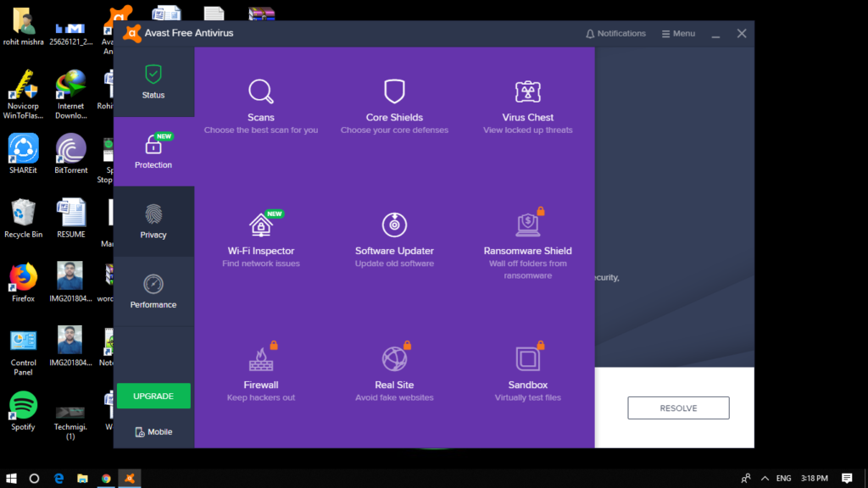Switch to the Privacy tab

pyautogui.click(x=153, y=221)
